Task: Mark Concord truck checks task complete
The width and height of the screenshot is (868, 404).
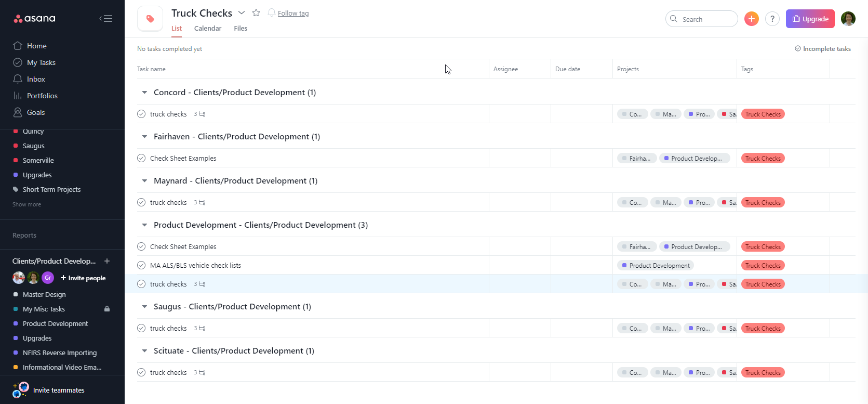Action: pos(141,114)
